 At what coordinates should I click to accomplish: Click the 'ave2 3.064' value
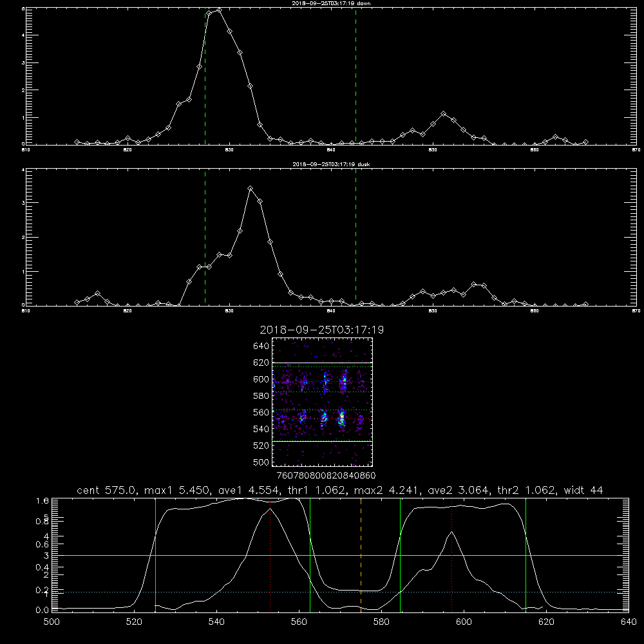[x=459, y=490]
